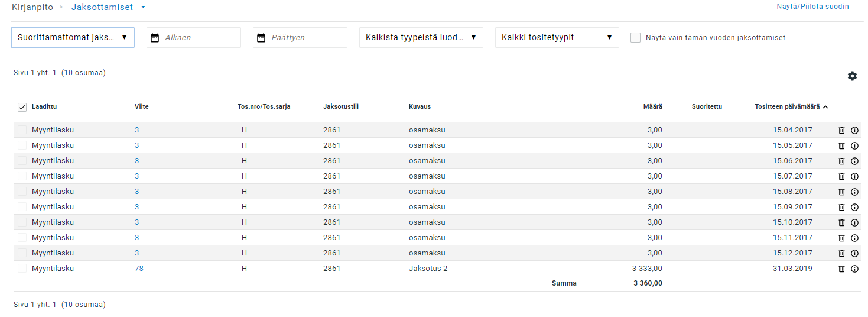
Task: Open the Jaksottamiset breadcrumb menu
Action: click(143, 7)
